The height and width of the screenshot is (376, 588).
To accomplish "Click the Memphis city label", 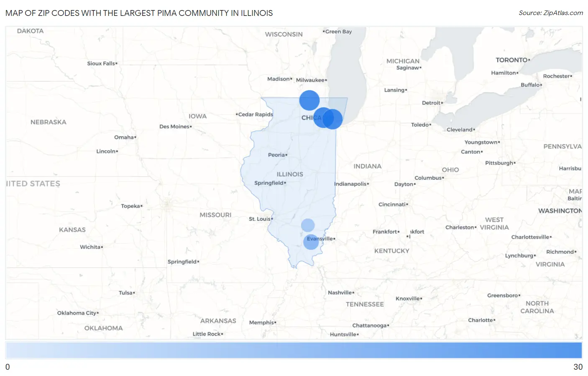I will click(x=262, y=322).
